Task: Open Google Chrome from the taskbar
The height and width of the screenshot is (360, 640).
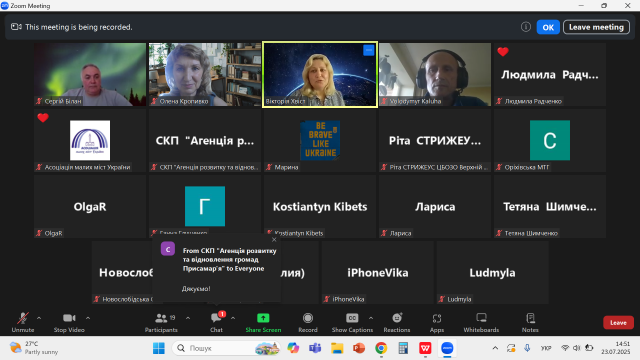Action: tap(381, 348)
